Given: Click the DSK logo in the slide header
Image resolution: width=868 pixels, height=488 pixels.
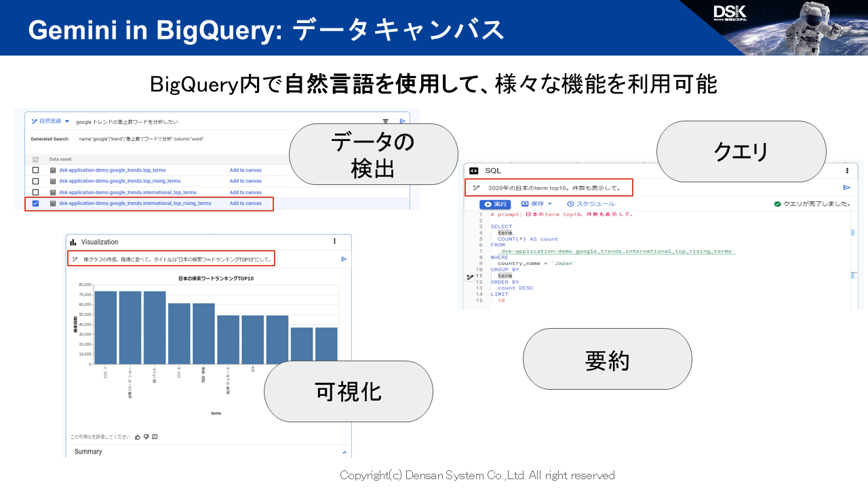Looking at the screenshot, I should 730,12.
